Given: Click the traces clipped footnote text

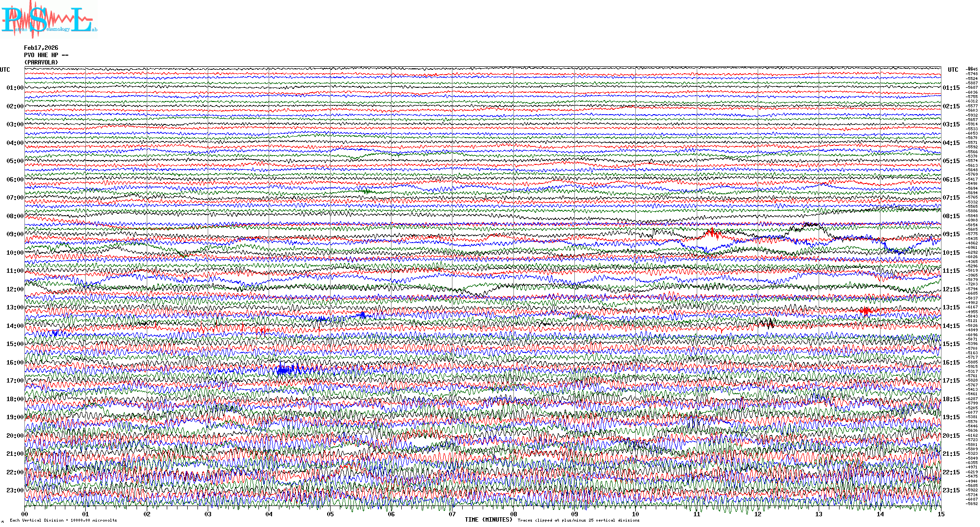Looking at the screenshot, I should [578, 520].
